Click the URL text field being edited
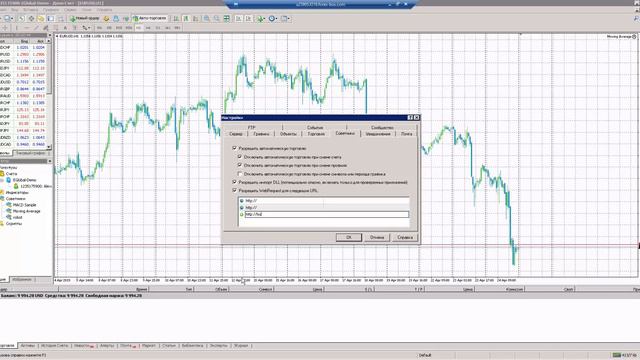 (327, 214)
